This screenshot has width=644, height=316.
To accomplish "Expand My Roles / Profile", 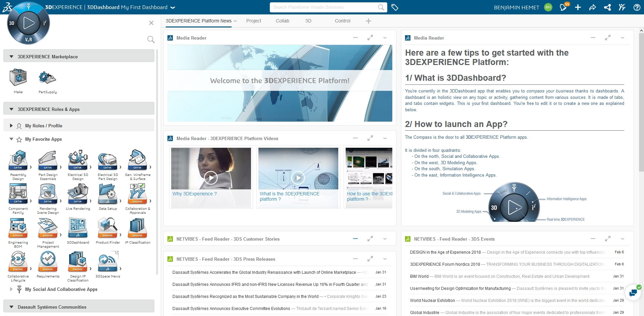I will [x=11, y=126].
